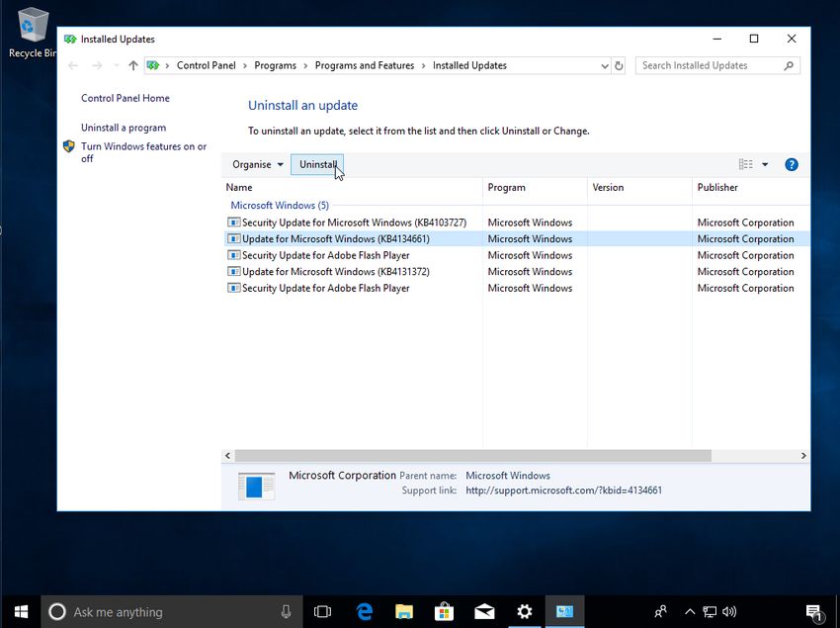The image size is (840, 628).
Task: Open Settings gear on the taskbar
Action: click(525, 611)
